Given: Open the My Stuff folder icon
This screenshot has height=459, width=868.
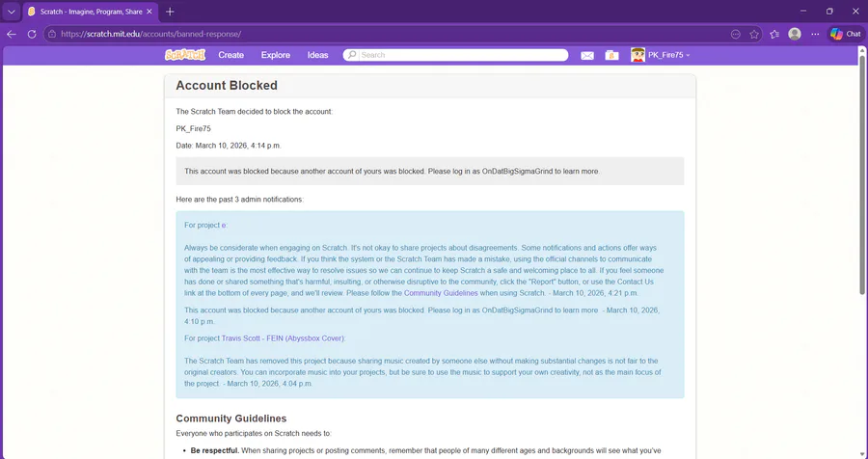Looking at the screenshot, I should (611, 55).
